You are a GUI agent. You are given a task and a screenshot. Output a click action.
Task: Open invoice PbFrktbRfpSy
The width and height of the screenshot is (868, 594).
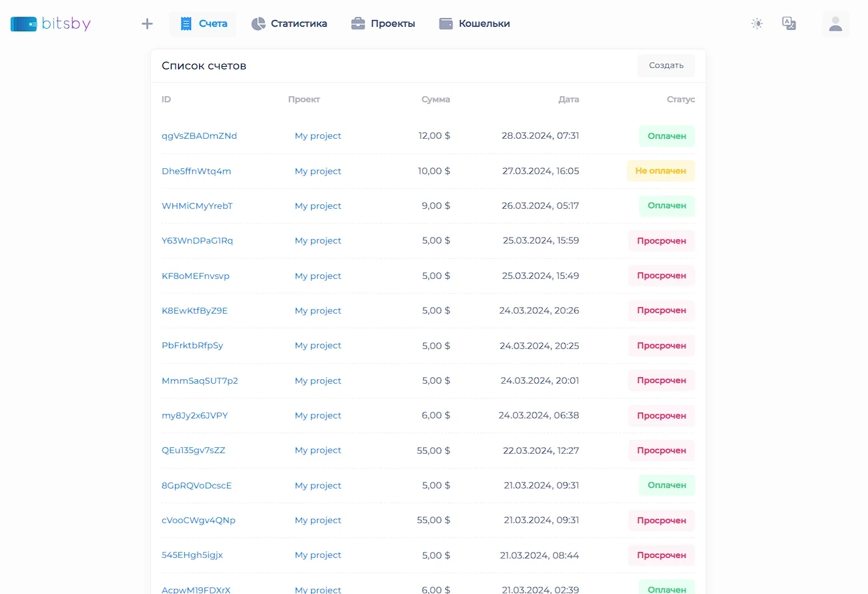[192, 345]
